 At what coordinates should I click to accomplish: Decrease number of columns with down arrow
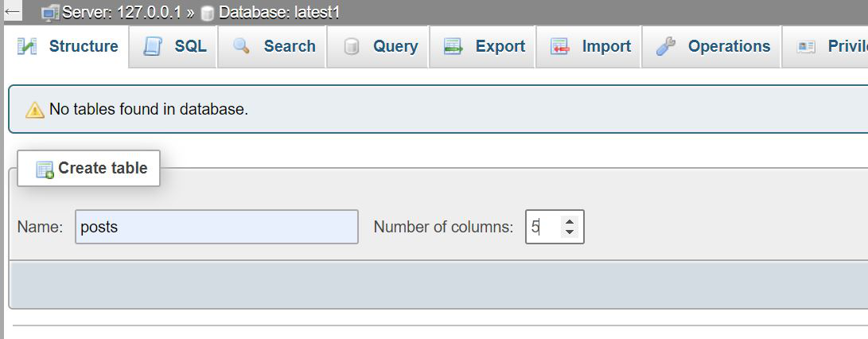[x=569, y=232]
